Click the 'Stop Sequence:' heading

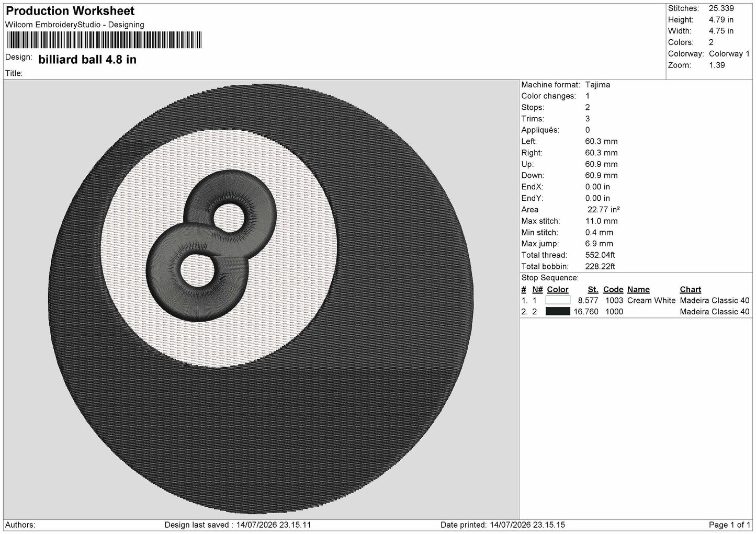point(550,278)
